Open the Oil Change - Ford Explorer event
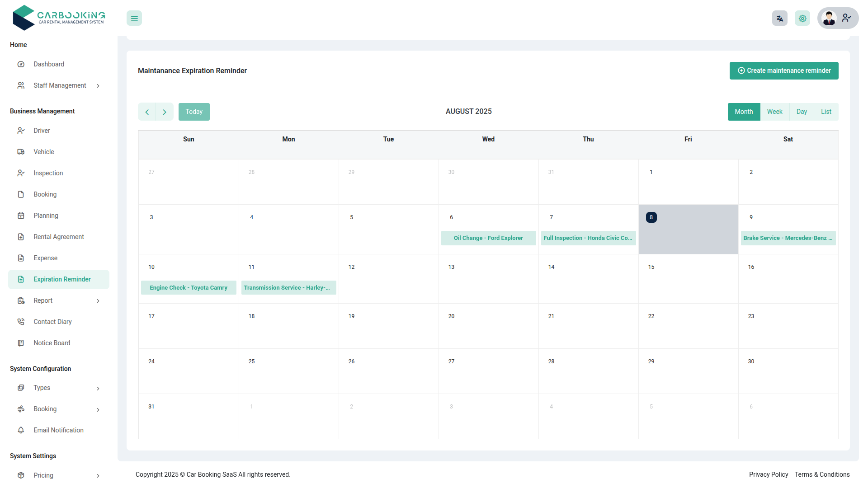Screen dimensions: 868x488 click(488, 238)
